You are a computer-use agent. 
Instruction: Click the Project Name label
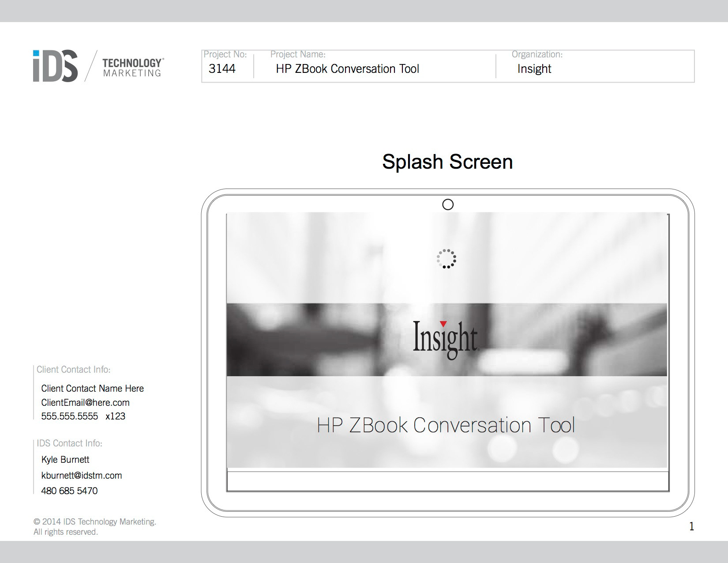pos(298,54)
